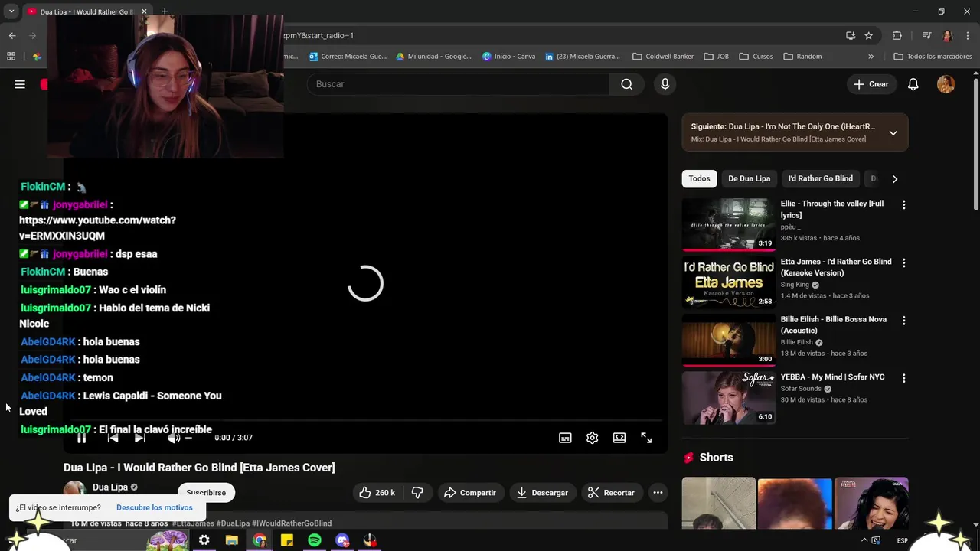Select the De Dua Lipa filter chip
This screenshot has width=980, height=551.
coord(749,178)
